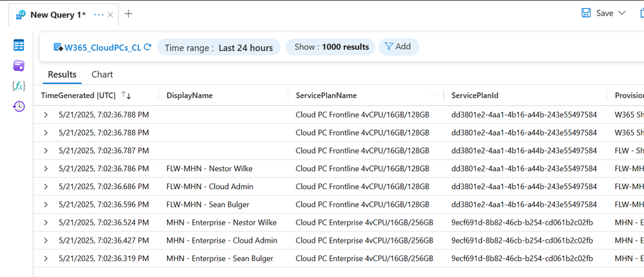Expand the FLW-MHN - Nestor Wilke row

(46, 169)
